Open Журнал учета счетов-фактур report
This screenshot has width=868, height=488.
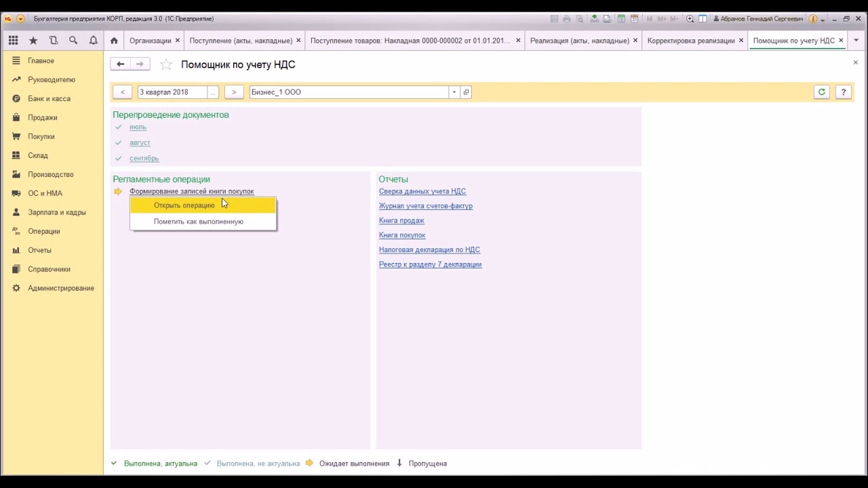[x=426, y=206]
